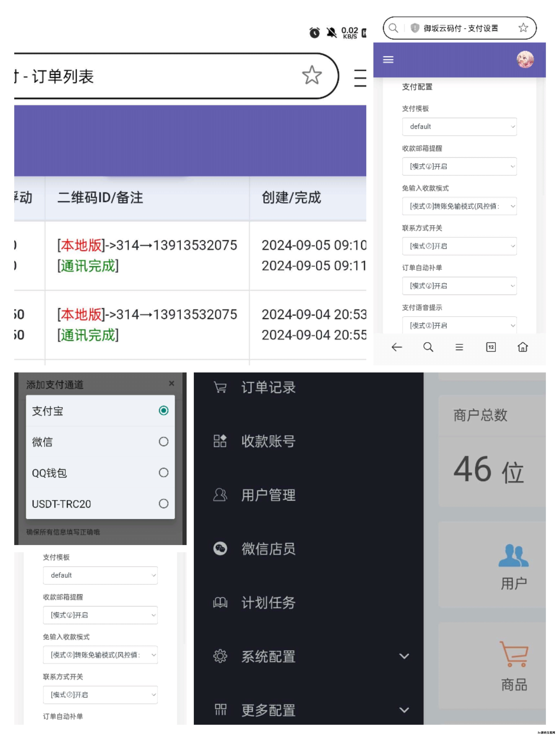Click the 支付配置 heading
Viewport: 560px width, 739px height.
point(417,87)
